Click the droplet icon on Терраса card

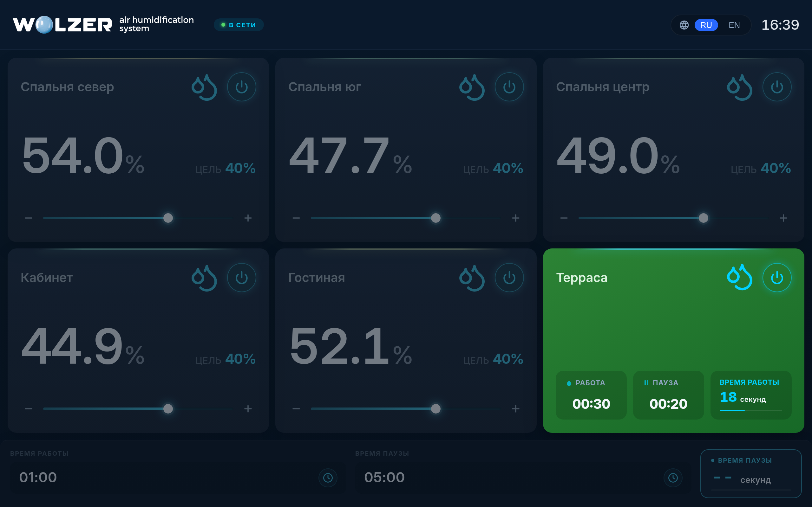[x=740, y=277]
